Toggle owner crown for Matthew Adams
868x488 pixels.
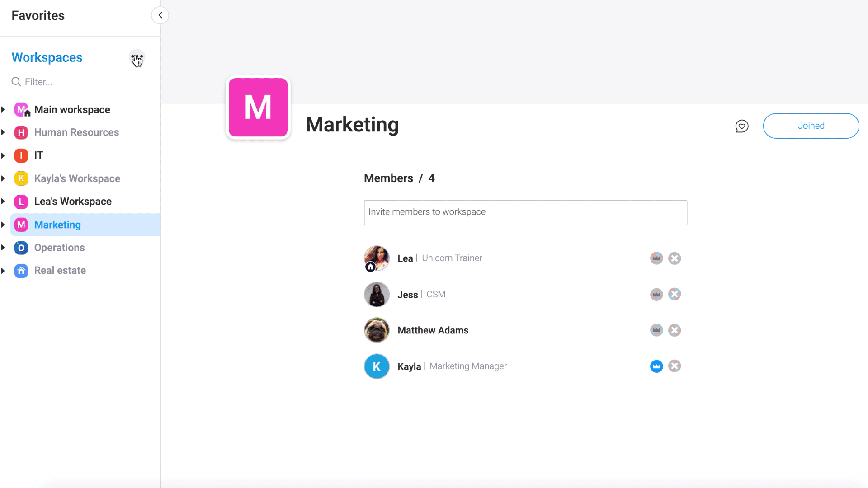(656, 330)
